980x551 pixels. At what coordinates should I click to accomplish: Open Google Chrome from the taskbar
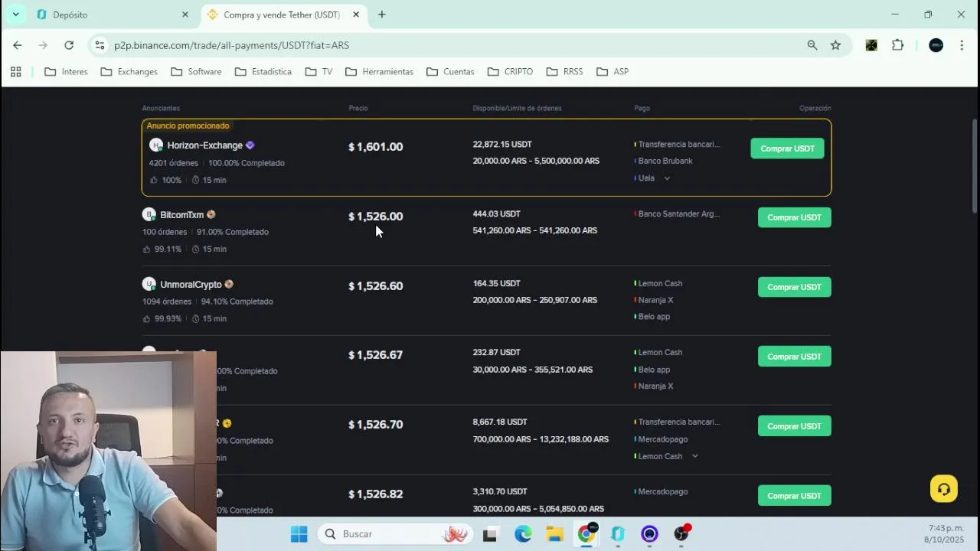[586, 534]
